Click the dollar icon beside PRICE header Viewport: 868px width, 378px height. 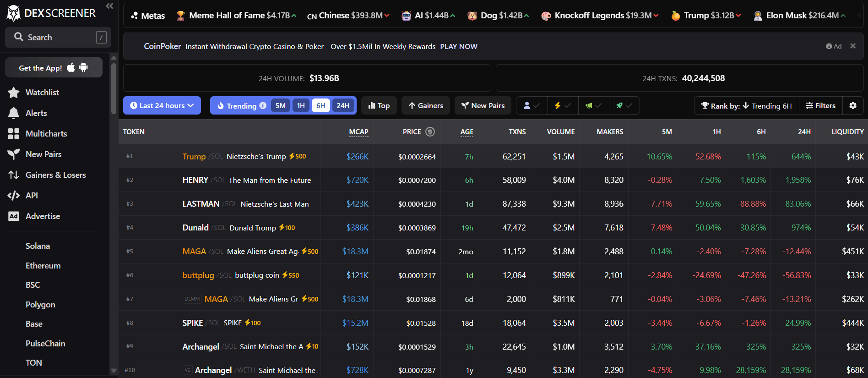click(430, 132)
